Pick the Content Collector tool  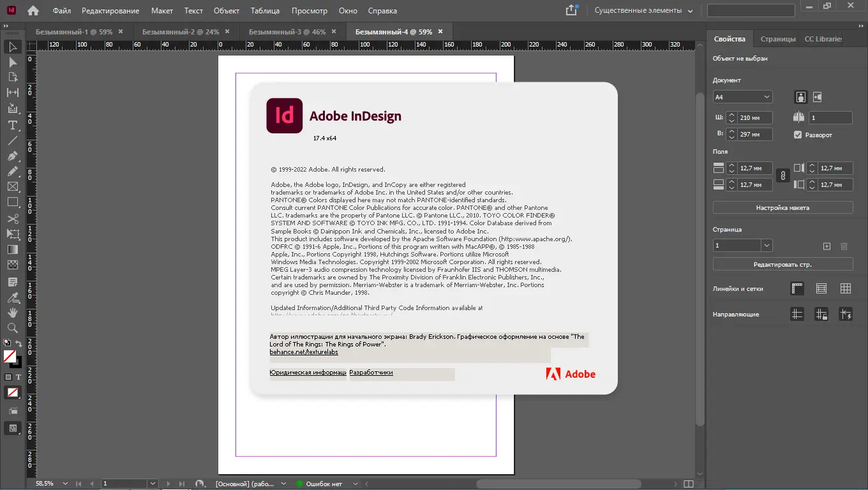[x=12, y=108]
